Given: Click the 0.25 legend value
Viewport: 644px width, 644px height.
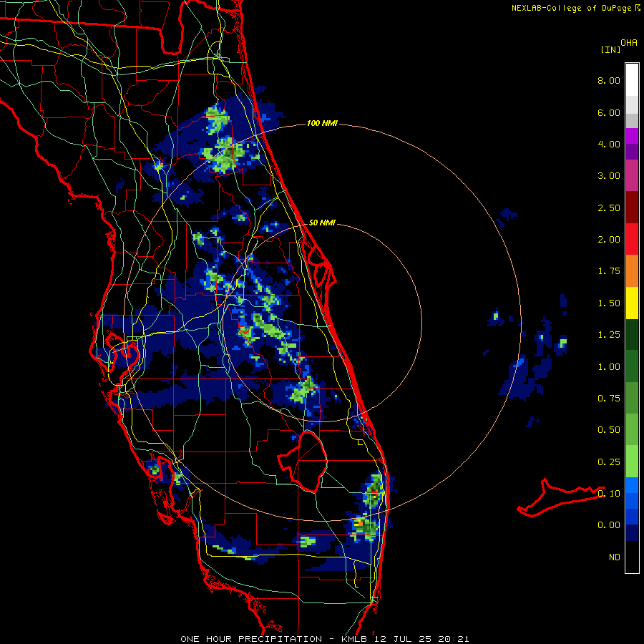Looking at the screenshot, I should click(609, 462).
